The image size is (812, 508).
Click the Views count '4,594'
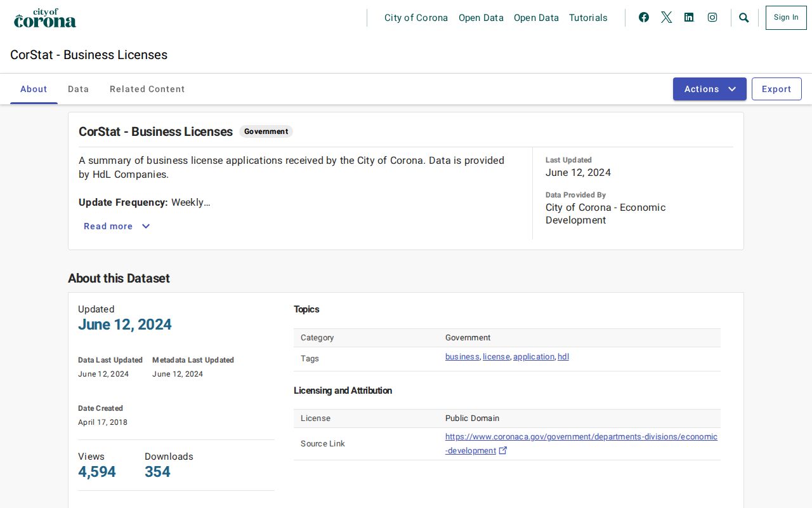pos(97,472)
